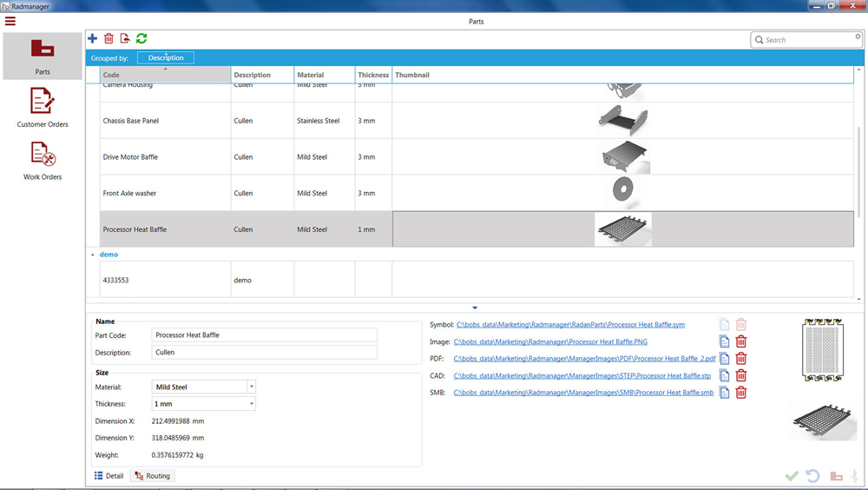Collapse the demo group in parts list
The width and height of the screenshot is (868, 490).
(x=94, y=255)
